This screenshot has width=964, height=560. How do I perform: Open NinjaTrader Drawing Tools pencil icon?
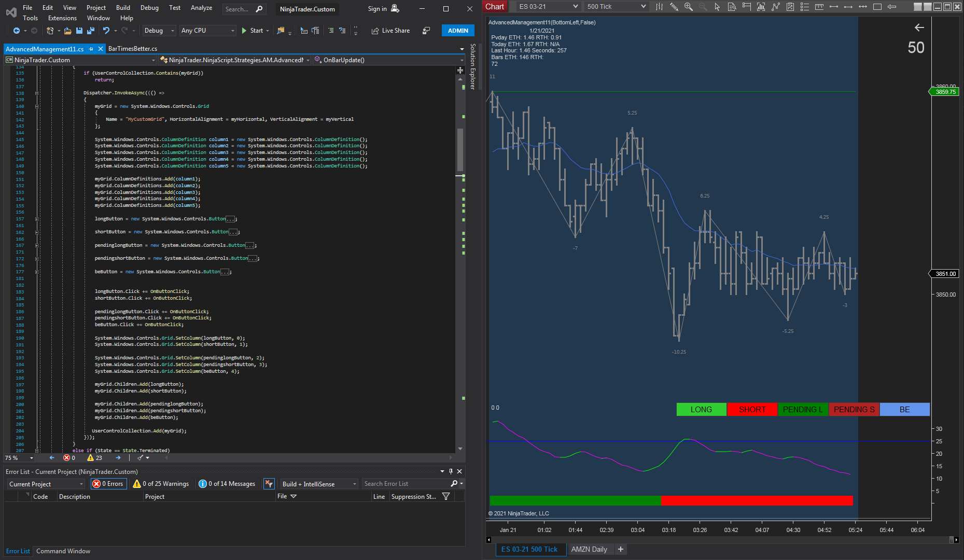674,7
